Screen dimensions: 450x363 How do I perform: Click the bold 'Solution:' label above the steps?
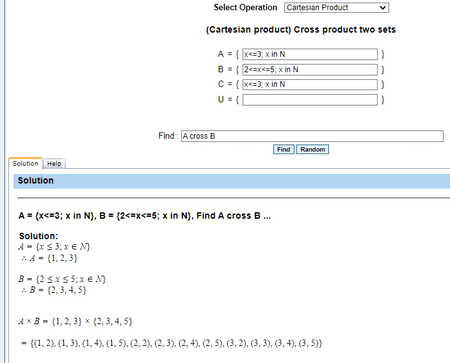pos(38,236)
